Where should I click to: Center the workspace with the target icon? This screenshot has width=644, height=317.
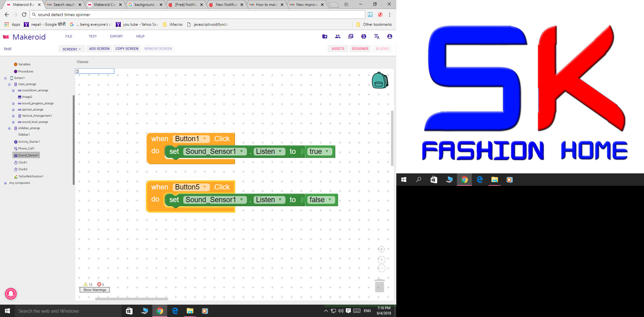pos(381,249)
